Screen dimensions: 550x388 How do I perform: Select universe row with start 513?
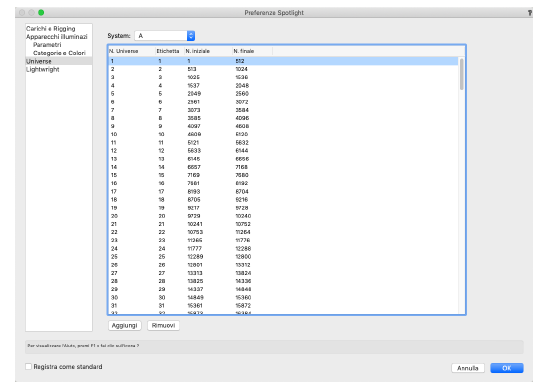tap(283, 69)
